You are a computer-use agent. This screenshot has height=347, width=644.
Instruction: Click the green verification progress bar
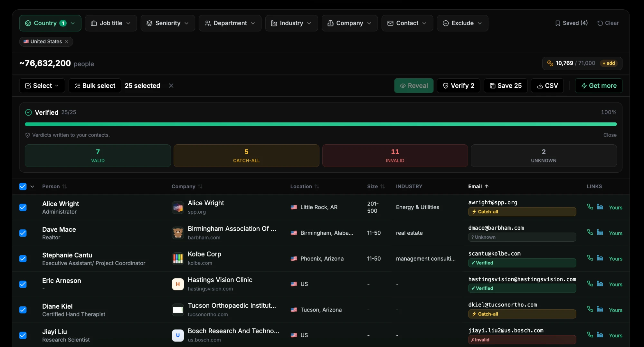coord(321,124)
